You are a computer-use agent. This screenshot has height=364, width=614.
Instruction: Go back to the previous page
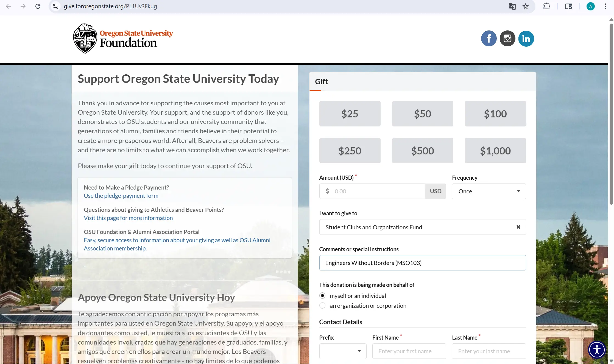coord(8,6)
